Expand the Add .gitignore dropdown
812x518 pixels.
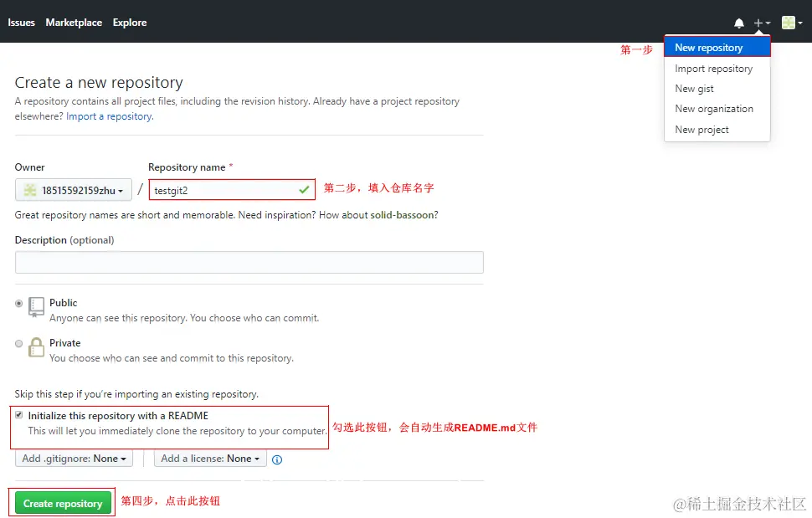pos(74,459)
